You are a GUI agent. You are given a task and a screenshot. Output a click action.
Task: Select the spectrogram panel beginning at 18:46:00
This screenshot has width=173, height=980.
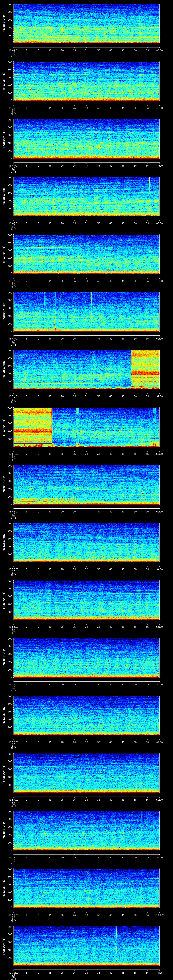point(86,139)
